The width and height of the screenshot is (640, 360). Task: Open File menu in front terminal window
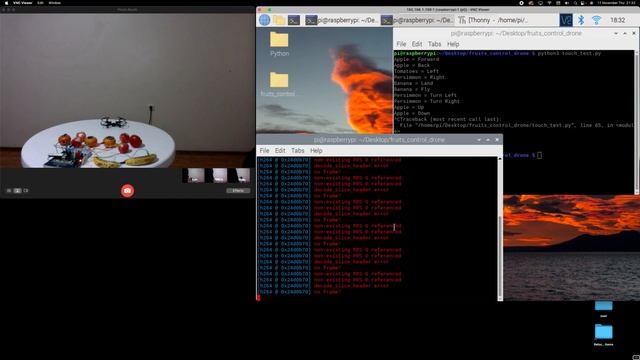pyautogui.click(x=264, y=151)
